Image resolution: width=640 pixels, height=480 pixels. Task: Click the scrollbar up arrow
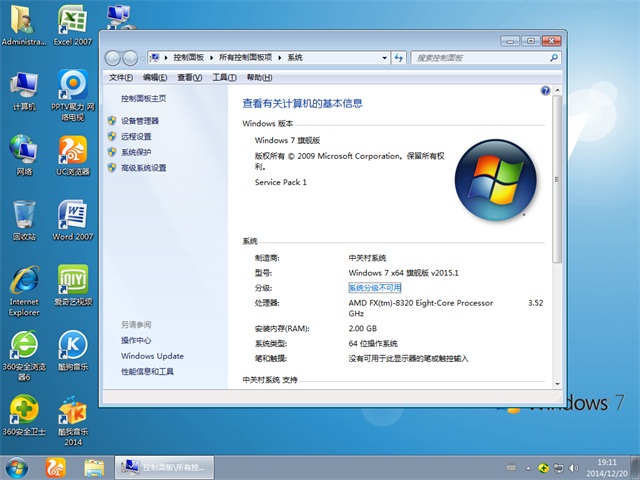[557, 90]
